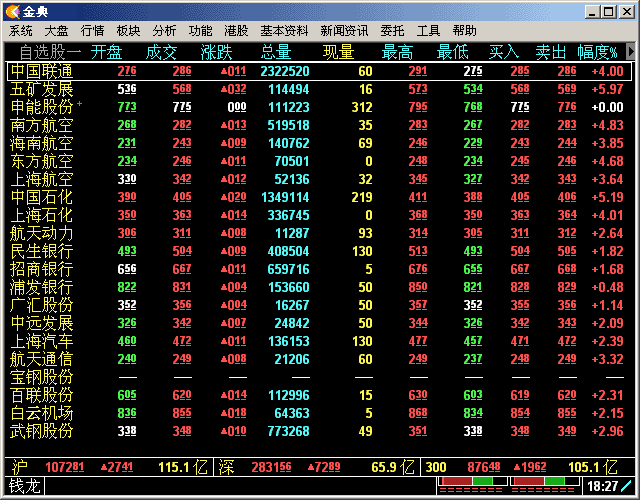The width and height of the screenshot is (640, 500).
Task: Select the 民生银行 stock row
Action: pos(319,251)
